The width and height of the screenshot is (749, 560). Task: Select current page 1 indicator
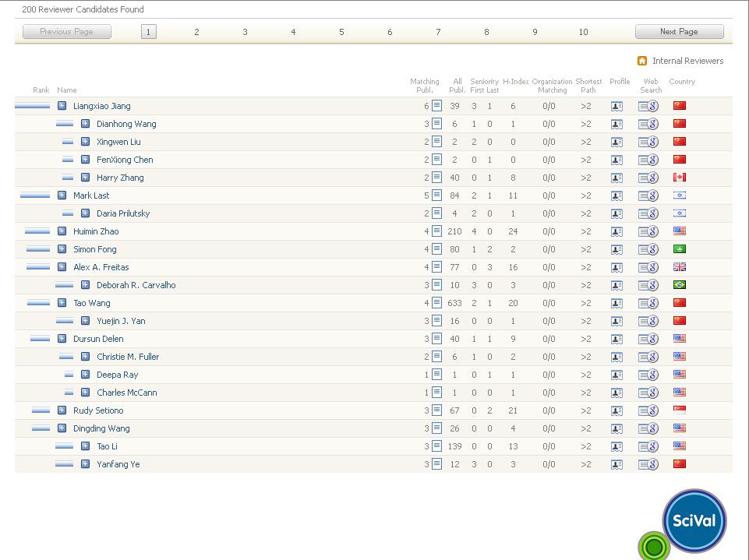point(149,32)
